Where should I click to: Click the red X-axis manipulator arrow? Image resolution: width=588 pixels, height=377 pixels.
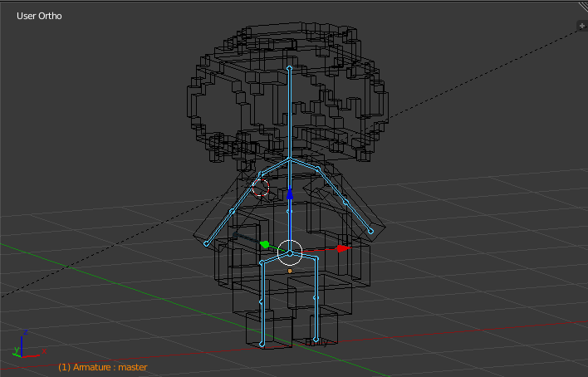pos(343,248)
